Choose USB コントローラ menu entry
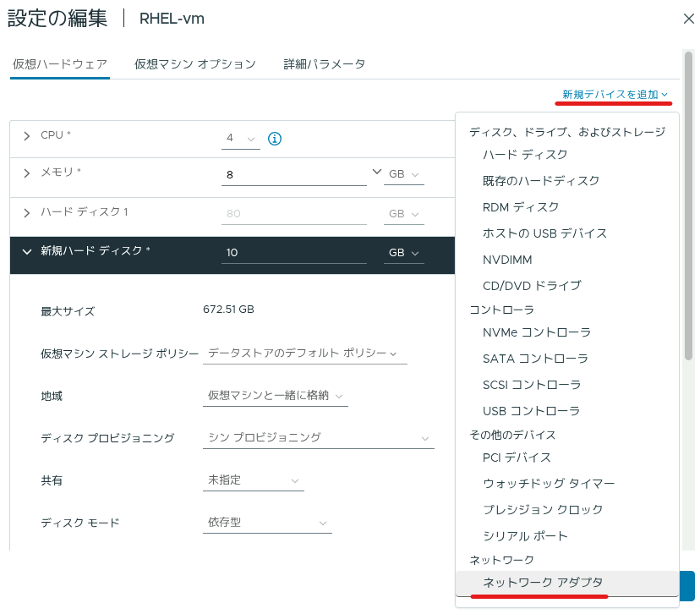Viewport: 700px width, 614px height. coord(531,411)
